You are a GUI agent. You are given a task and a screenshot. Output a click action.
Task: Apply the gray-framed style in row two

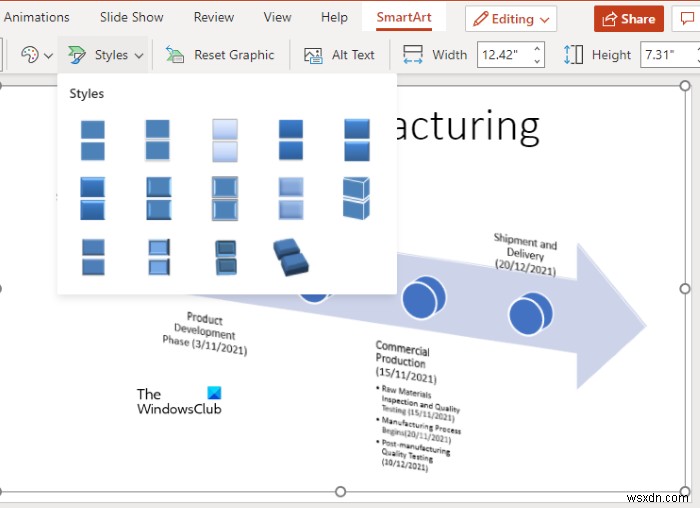225,199
